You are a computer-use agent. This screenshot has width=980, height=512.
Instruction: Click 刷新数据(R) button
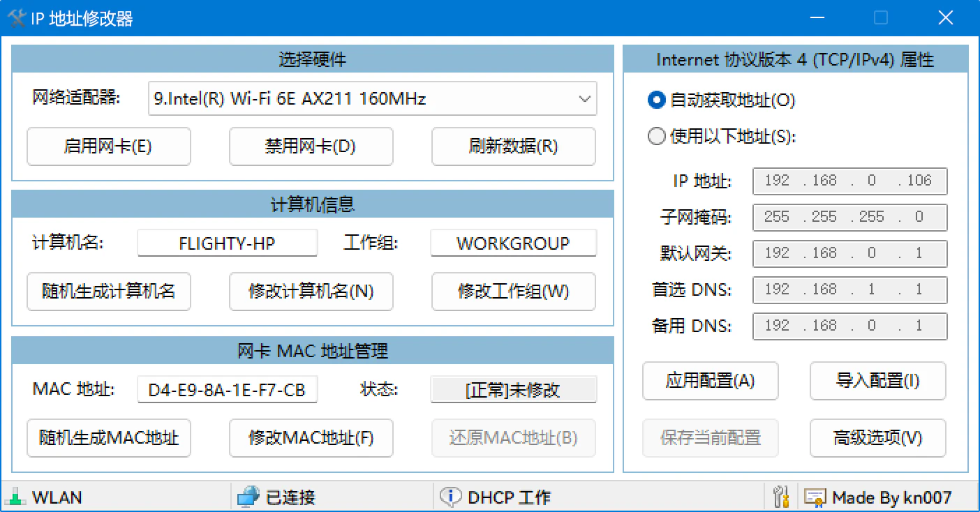[514, 146]
